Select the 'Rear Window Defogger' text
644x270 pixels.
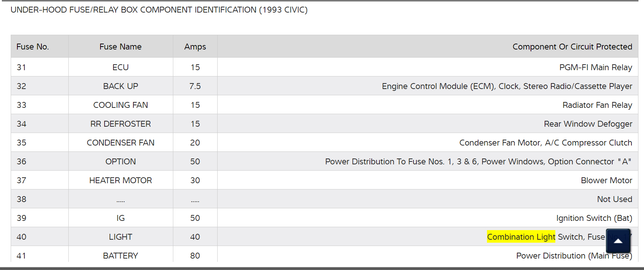(x=588, y=124)
